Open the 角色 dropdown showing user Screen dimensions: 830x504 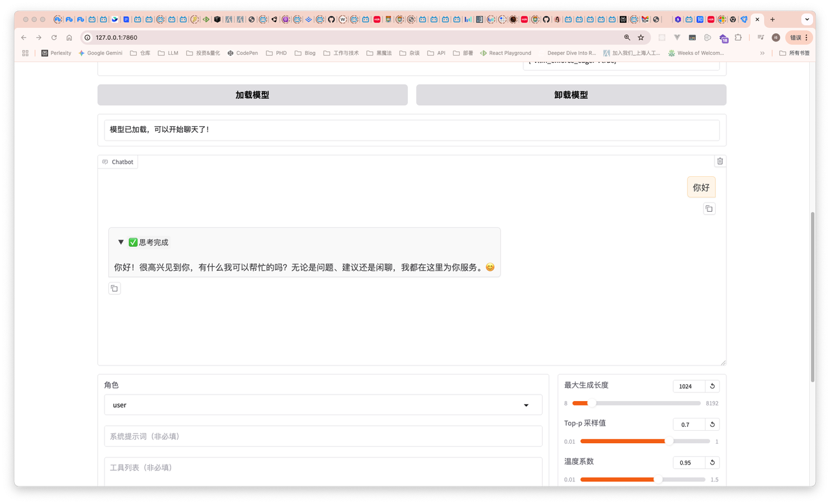point(323,405)
